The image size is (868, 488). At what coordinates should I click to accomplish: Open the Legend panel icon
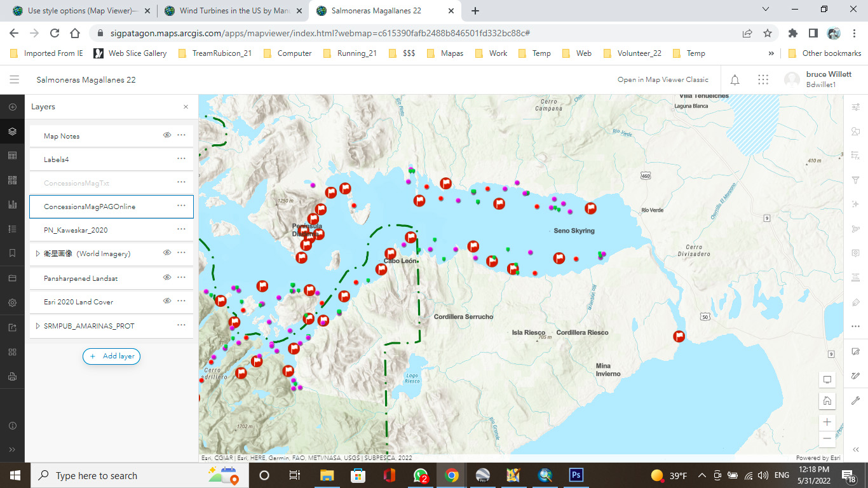11,229
